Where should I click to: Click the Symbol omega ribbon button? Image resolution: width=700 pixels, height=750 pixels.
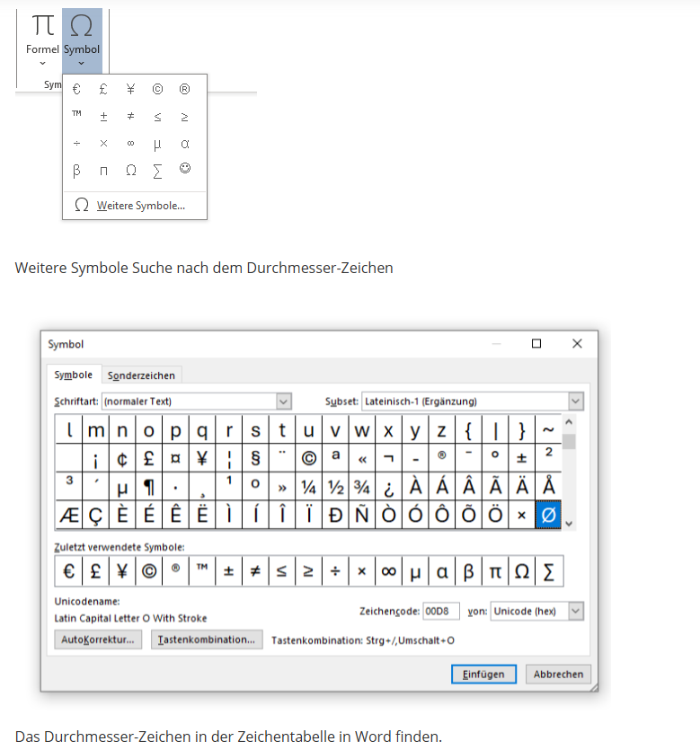click(82, 40)
